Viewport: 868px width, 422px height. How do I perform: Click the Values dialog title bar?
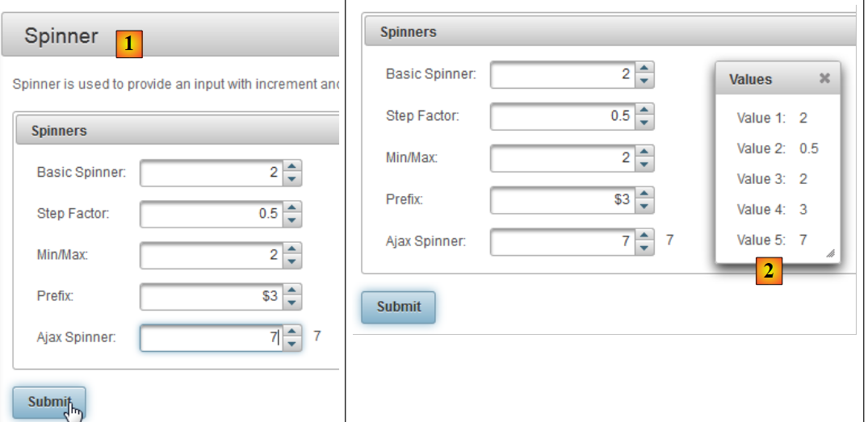tap(767, 79)
